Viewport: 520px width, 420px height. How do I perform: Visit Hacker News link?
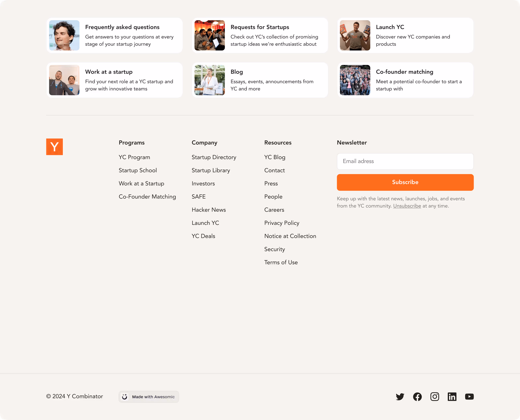coord(209,210)
